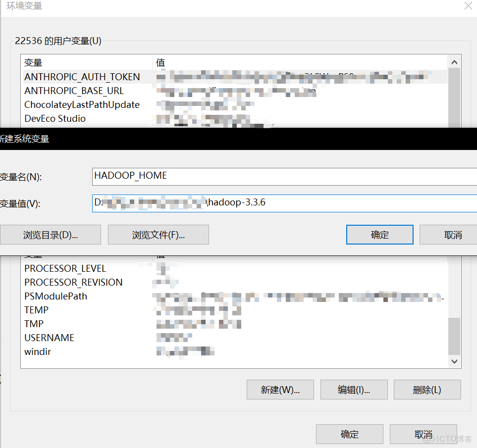
Task: Click 确定 at the bottom of the window
Action: click(349, 434)
